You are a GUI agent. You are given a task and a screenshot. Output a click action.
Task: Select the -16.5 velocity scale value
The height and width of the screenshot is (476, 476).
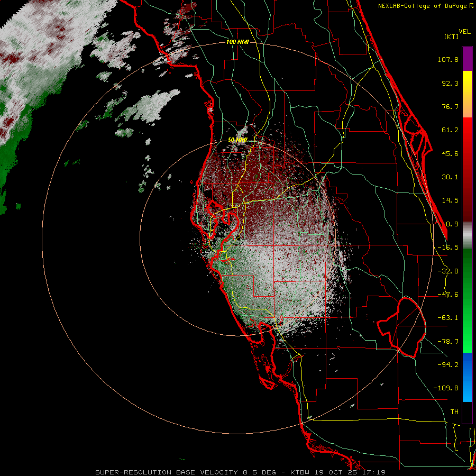pos(448,248)
